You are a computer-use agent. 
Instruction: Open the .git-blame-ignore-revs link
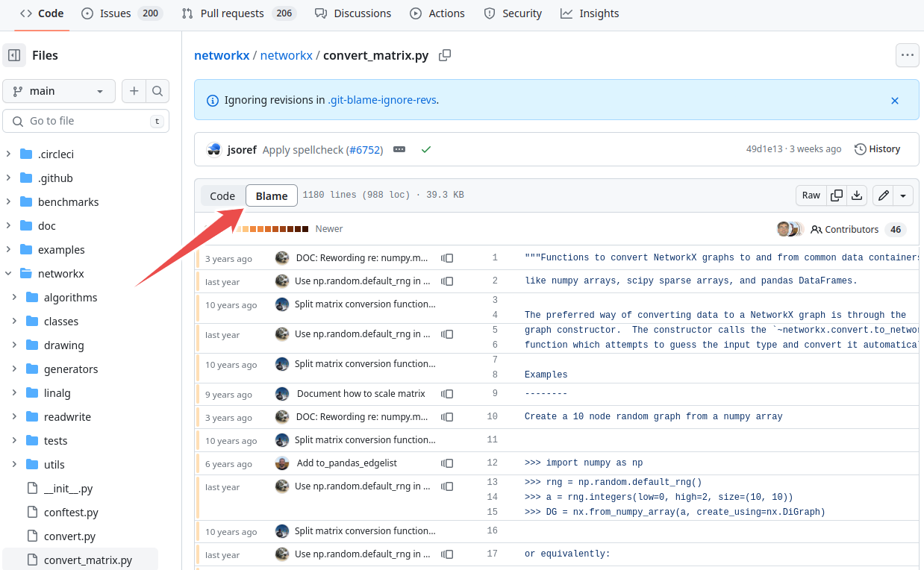tap(382, 100)
